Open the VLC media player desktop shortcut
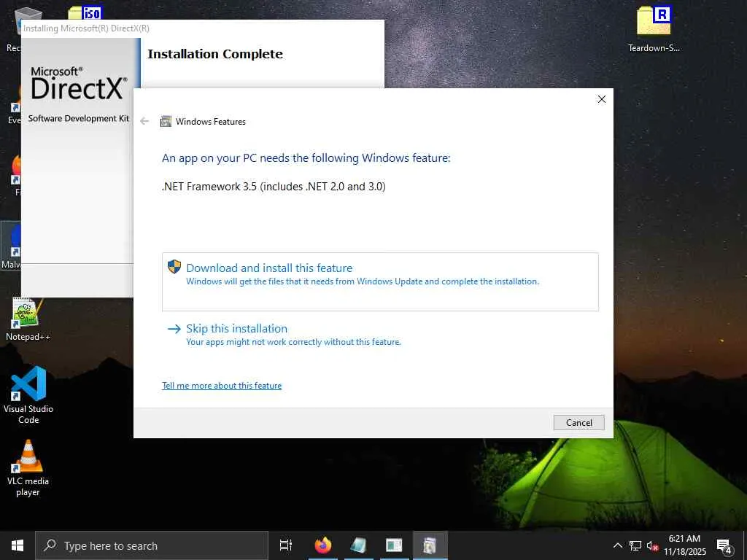 click(x=28, y=469)
